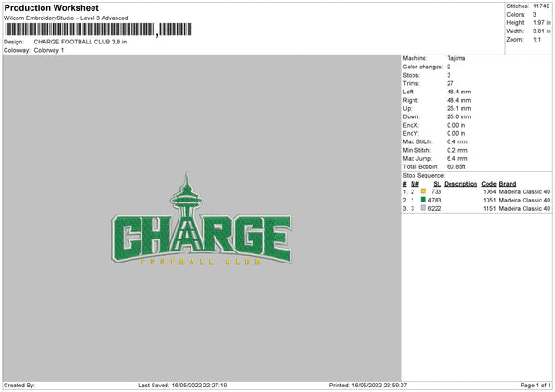Click the Trims value 27
The width and height of the screenshot is (555, 392).
click(450, 83)
